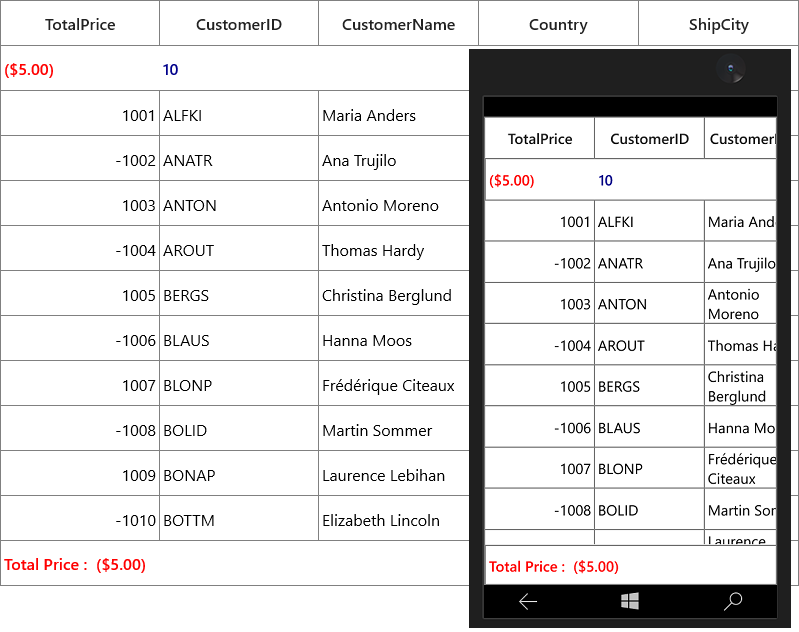Click the Country column header

pos(558,23)
